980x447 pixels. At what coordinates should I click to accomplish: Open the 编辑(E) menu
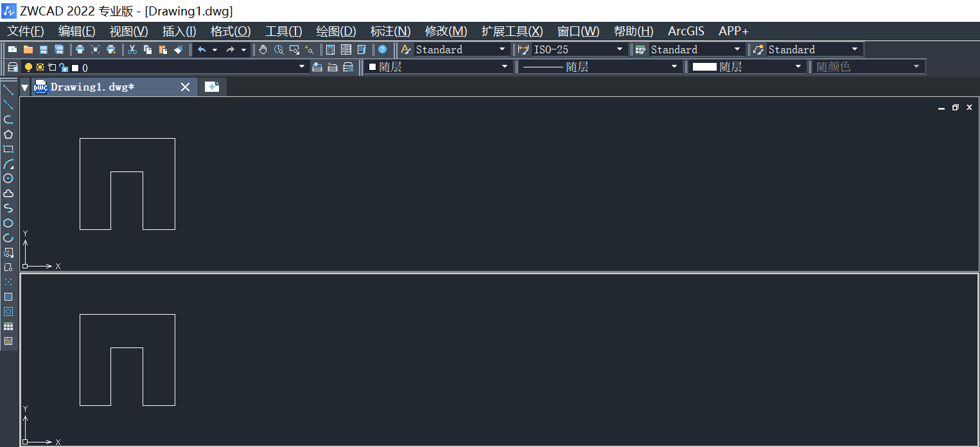76,31
